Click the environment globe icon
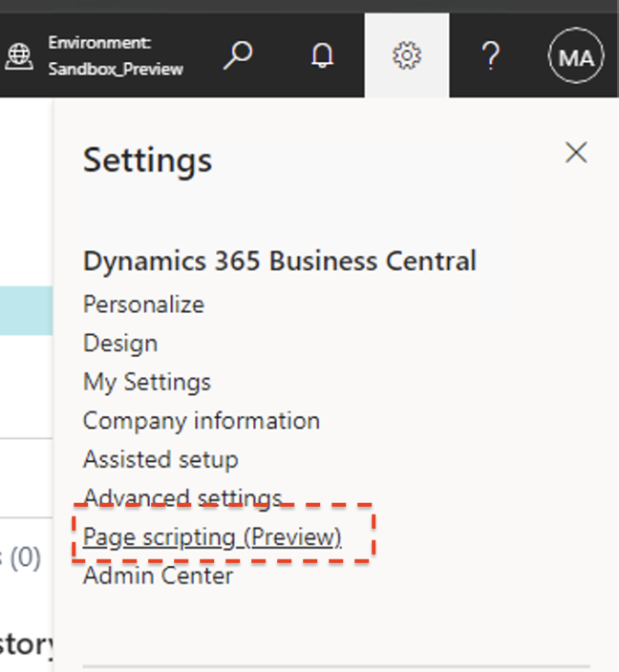Image resolution: width=619 pixels, height=672 pixels. click(x=19, y=56)
